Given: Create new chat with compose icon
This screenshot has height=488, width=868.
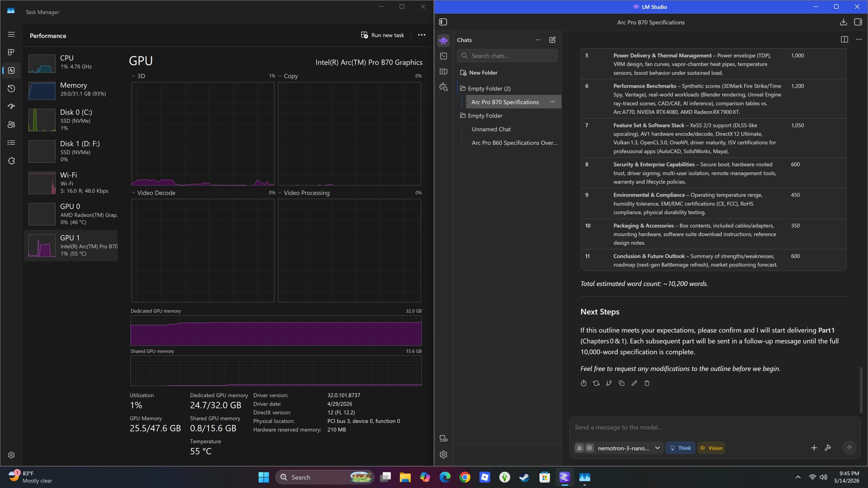Looking at the screenshot, I should tap(552, 40).
